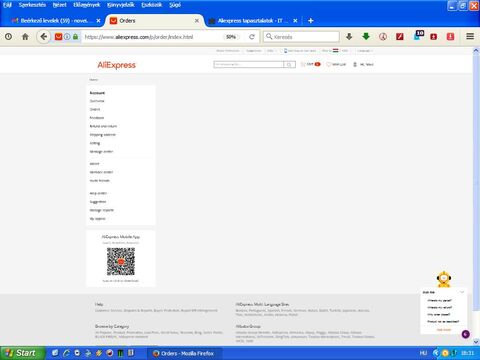Image resolution: width=480 pixels, height=360 pixels.
Task: Click the green download arrow extension
Action: click(366, 37)
